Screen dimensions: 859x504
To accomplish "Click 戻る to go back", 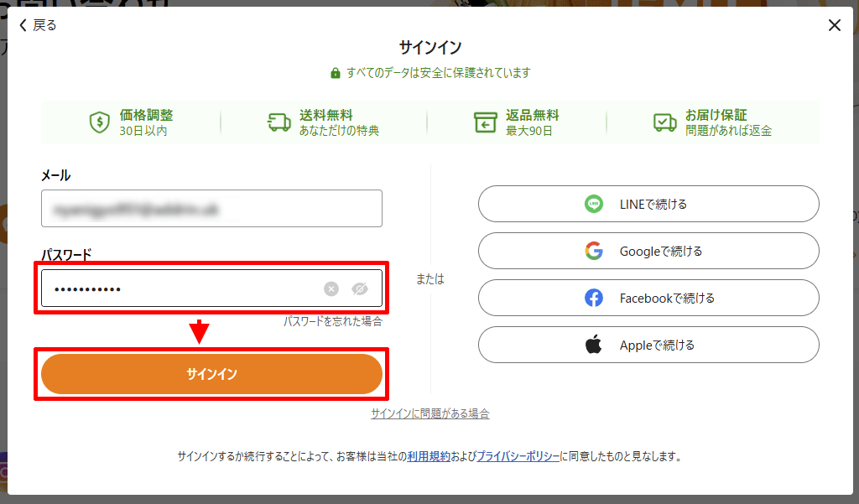I will pos(35,25).
